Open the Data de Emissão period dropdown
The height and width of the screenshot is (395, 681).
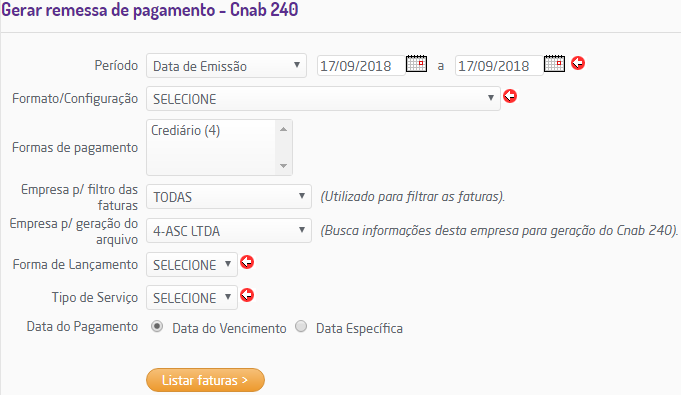[226, 66]
